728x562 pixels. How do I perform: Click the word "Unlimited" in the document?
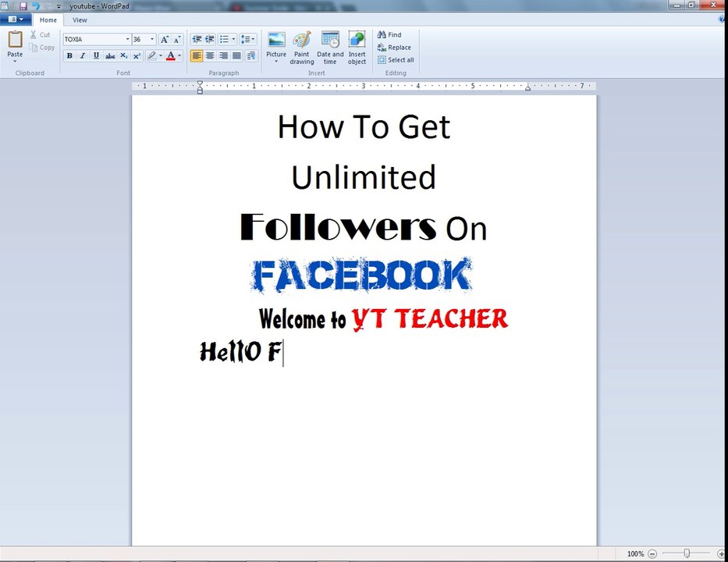coord(364,177)
